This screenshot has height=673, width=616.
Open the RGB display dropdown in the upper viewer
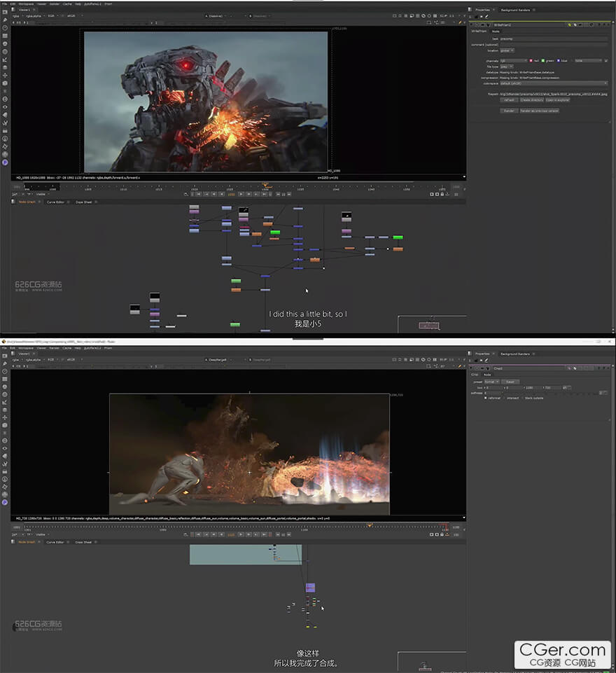[52, 16]
